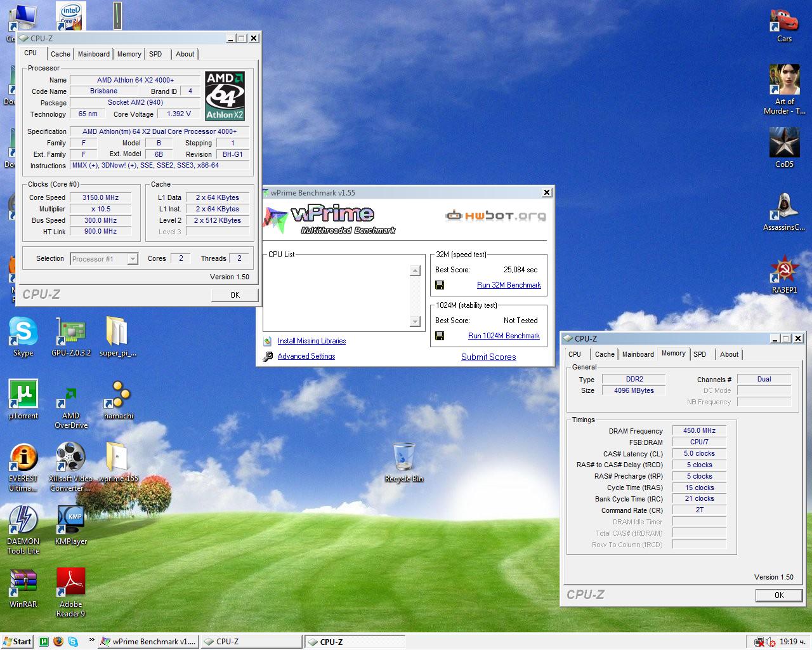This screenshot has height=650, width=812.
Task: Click the Firefox quick launch icon
Action: [x=58, y=642]
